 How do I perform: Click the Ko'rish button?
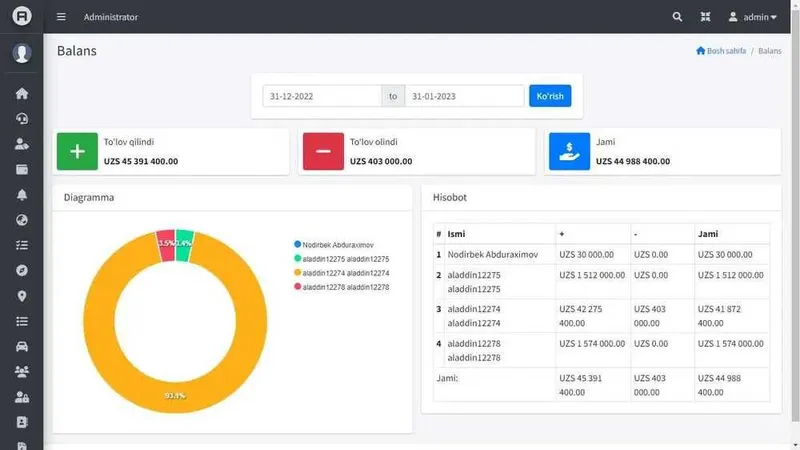pos(550,96)
